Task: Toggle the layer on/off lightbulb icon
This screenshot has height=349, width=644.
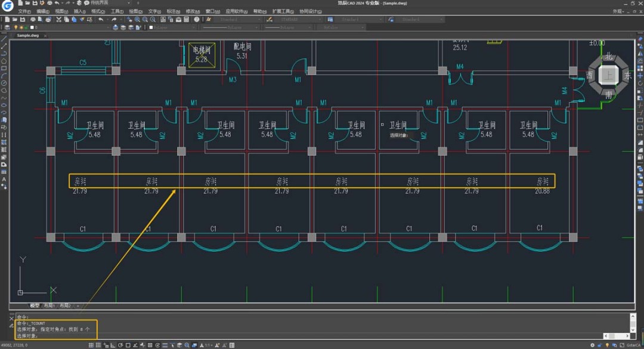Action: [17, 27]
